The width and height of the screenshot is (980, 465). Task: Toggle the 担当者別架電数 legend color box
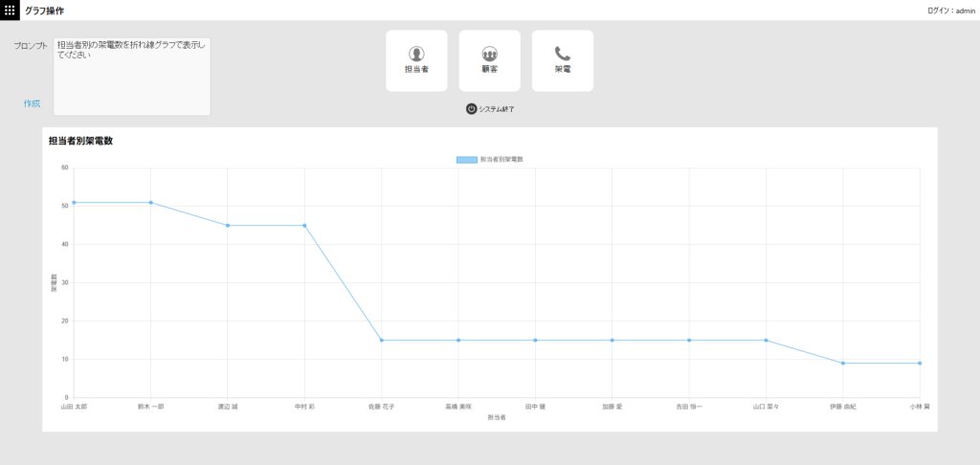coord(467,159)
